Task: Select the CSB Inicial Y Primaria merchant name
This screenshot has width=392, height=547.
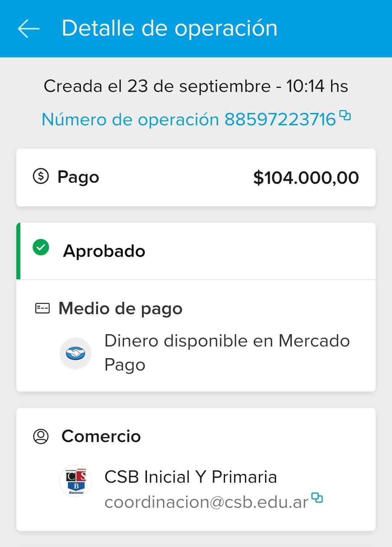Action: click(191, 477)
